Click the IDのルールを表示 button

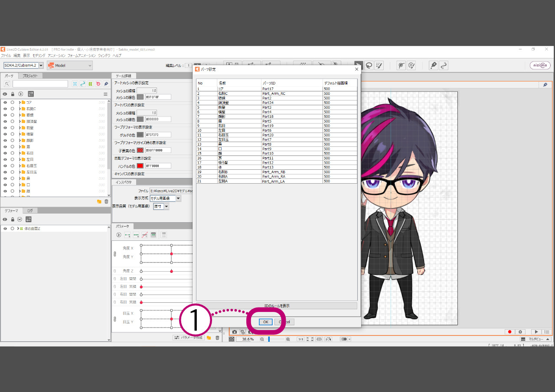tap(277, 306)
